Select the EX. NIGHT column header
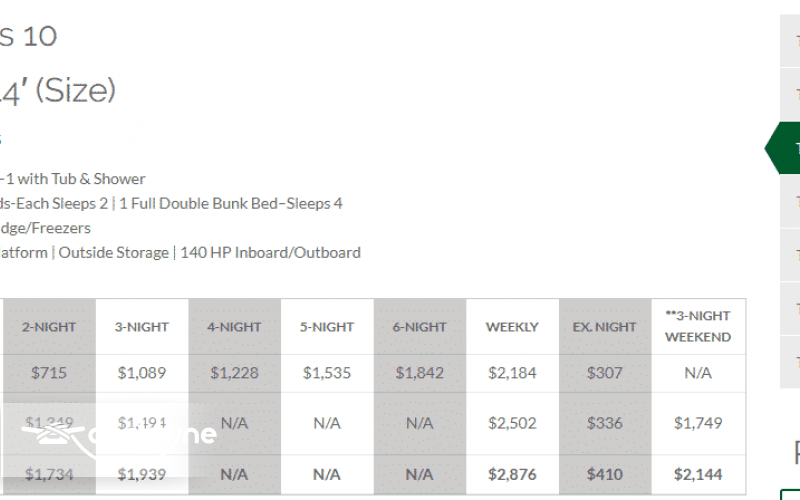Screen dimensions: 800x500 tap(605, 327)
